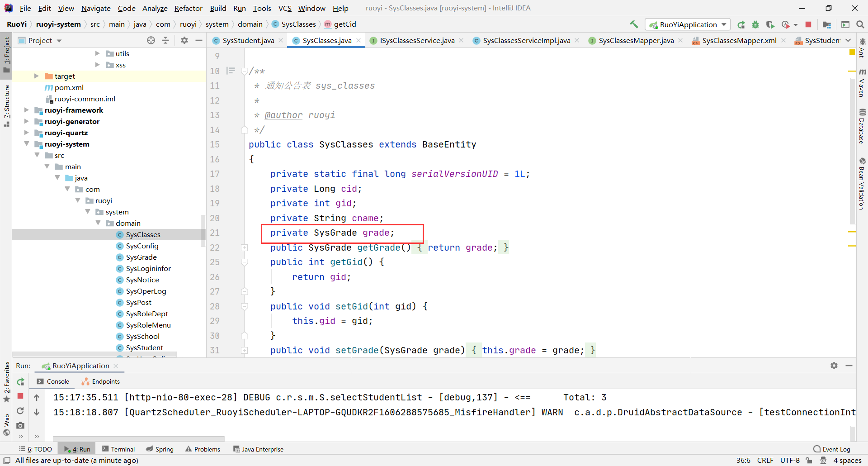This screenshot has height=466, width=868.
Task: Toggle the Database side panel
Action: click(862, 127)
